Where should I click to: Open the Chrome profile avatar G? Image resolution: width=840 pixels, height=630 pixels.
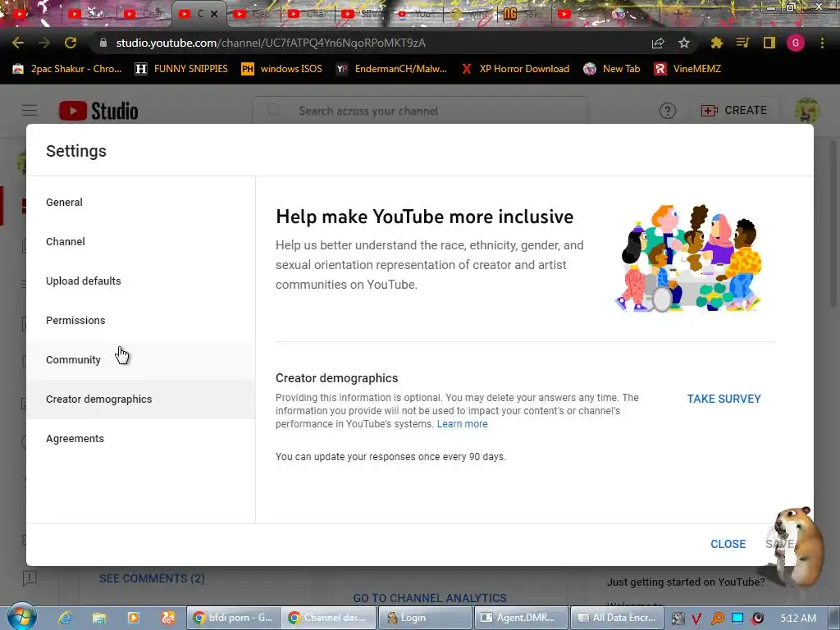(x=796, y=43)
